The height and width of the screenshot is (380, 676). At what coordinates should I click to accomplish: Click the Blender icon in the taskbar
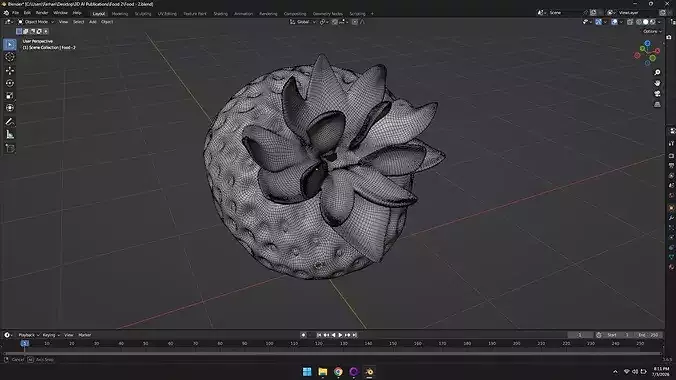(x=369, y=371)
